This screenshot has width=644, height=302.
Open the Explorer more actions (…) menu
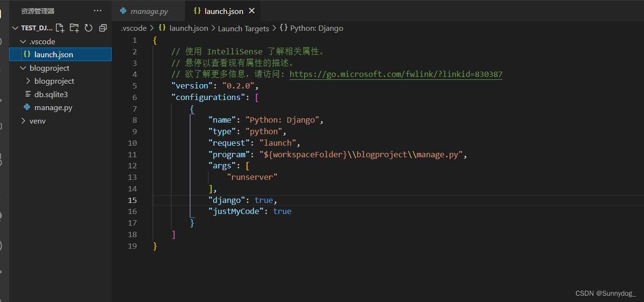click(98, 11)
